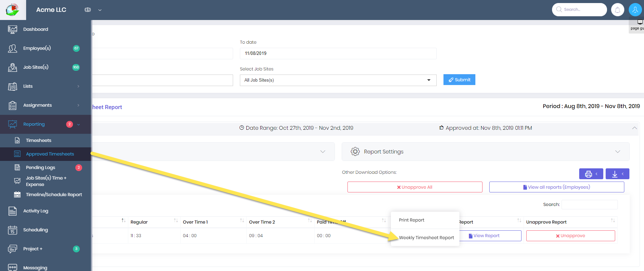Expand the collapsed panel left of Report Settings
Viewport: 644px width, 271px height.
(x=323, y=152)
